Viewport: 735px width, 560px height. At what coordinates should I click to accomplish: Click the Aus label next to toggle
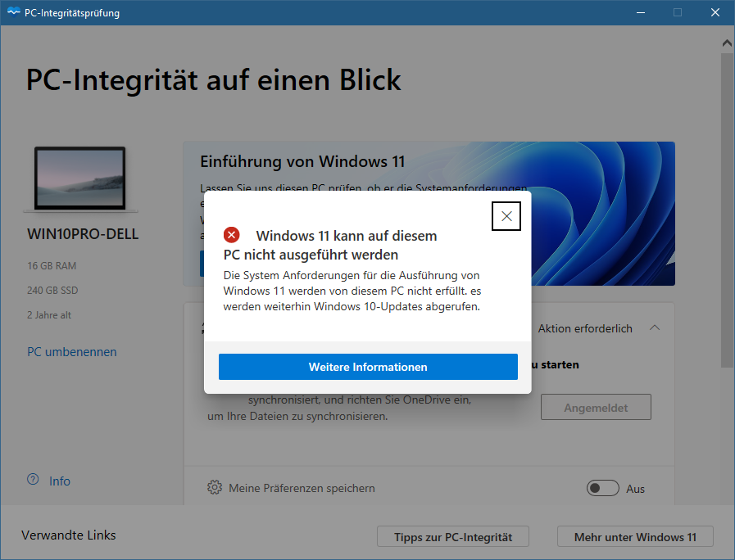click(635, 489)
